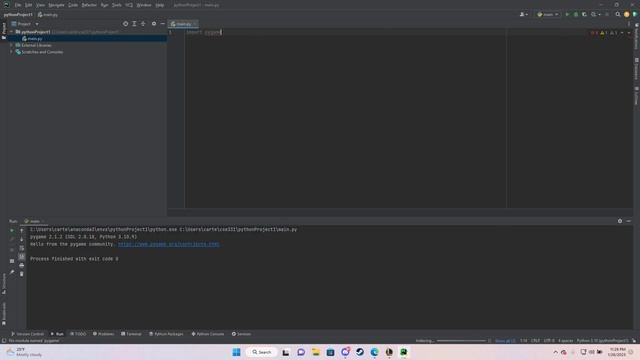The height and width of the screenshot is (360, 640).
Task: Click the orange IDE updates icon
Action: (627, 14)
